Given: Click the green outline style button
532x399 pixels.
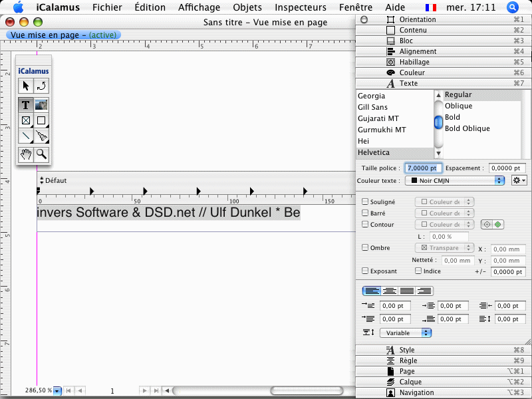Looking at the screenshot, I should pyautogui.click(x=497, y=225).
